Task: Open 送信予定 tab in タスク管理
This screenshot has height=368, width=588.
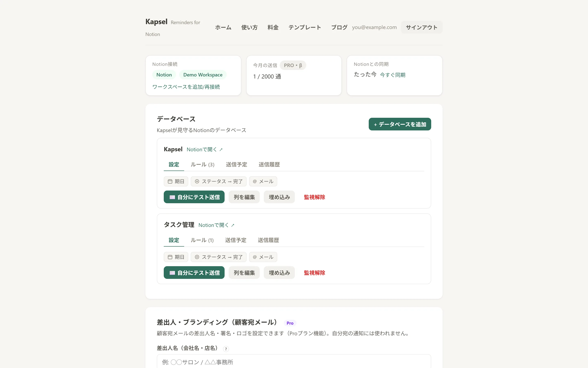Action: point(236,240)
